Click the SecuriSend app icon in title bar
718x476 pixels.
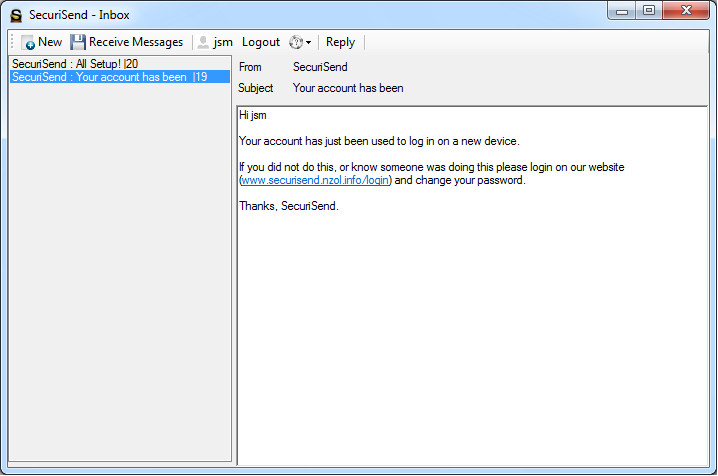click(x=16, y=15)
